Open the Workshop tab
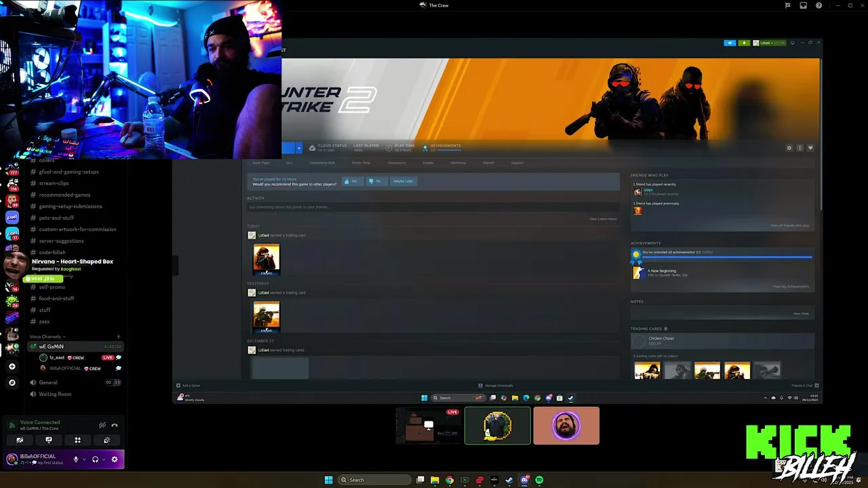Screen dimensions: 868x488 (x=458, y=163)
